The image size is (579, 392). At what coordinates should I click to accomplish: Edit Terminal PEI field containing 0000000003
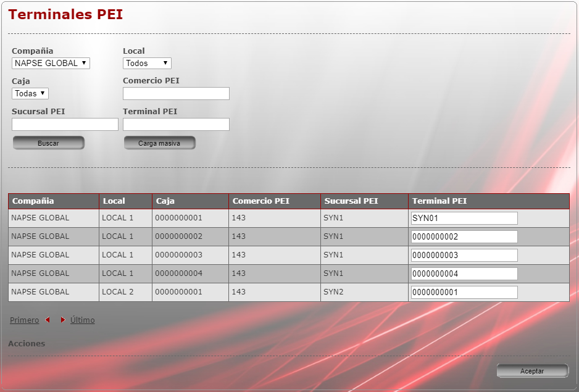[x=464, y=255]
